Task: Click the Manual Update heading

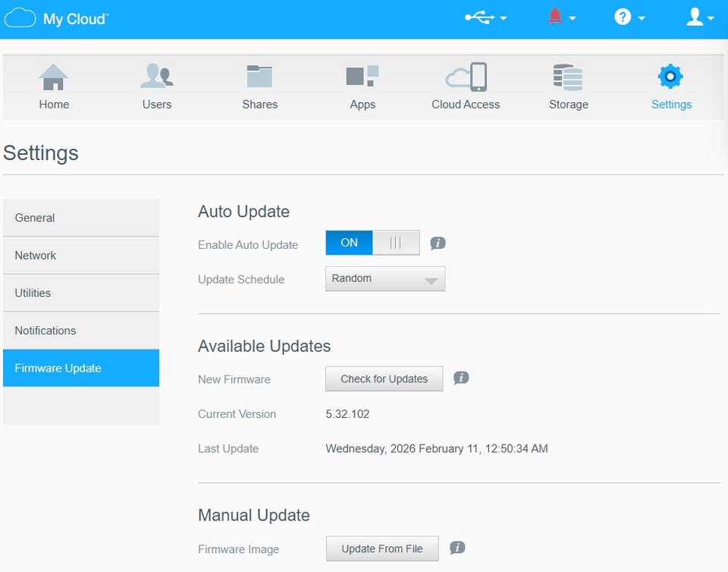Action: coord(254,515)
